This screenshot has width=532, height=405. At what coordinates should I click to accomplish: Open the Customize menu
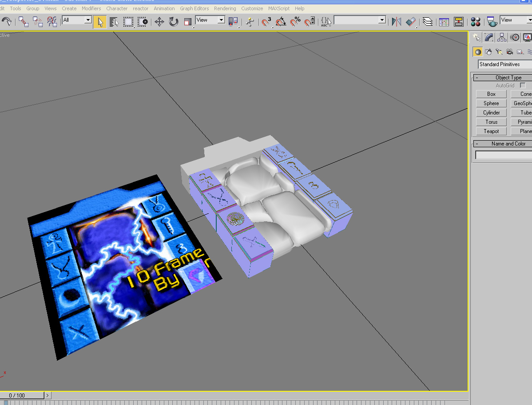pos(252,8)
